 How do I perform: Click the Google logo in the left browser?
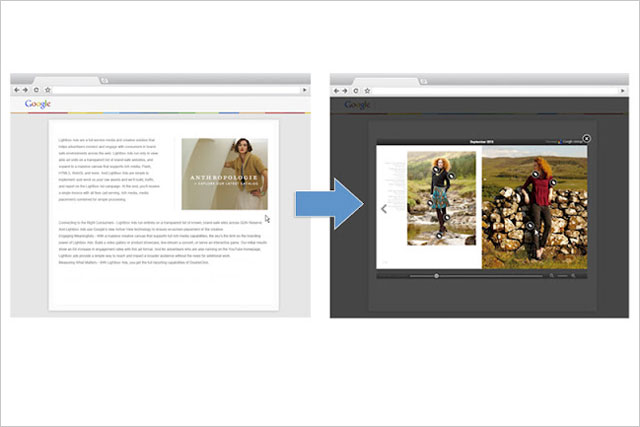coord(38,104)
